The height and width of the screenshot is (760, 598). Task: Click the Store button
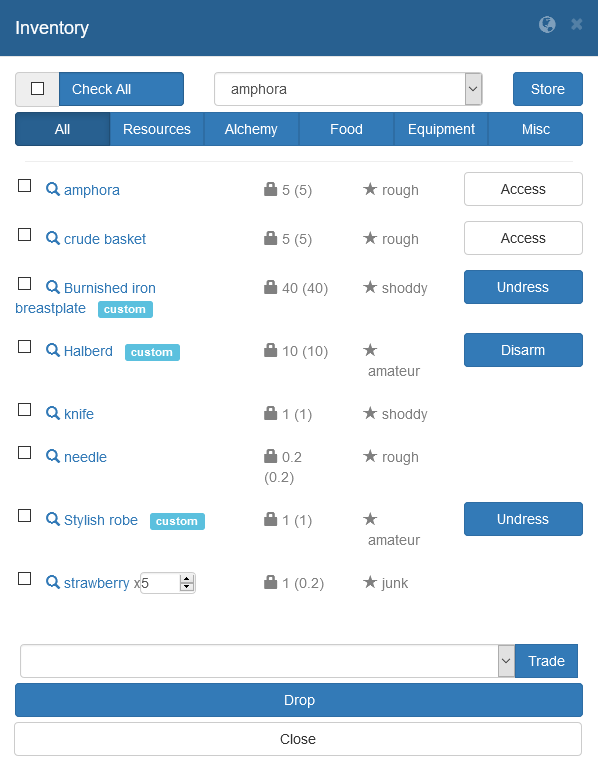548,89
